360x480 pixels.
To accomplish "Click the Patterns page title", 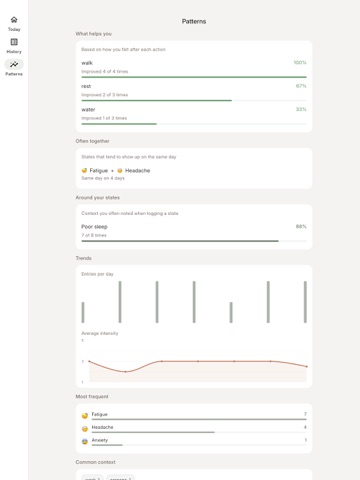I will pyautogui.click(x=194, y=21).
